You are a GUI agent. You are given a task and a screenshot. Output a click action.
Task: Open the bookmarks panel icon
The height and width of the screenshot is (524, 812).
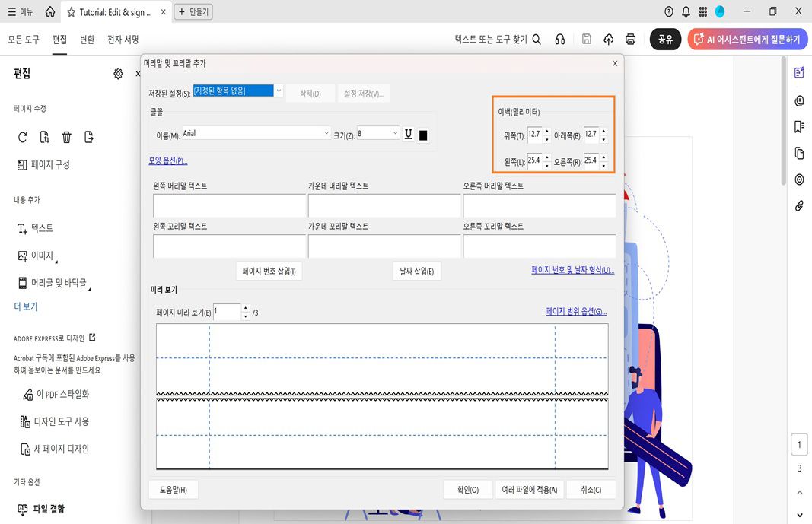click(x=799, y=127)
